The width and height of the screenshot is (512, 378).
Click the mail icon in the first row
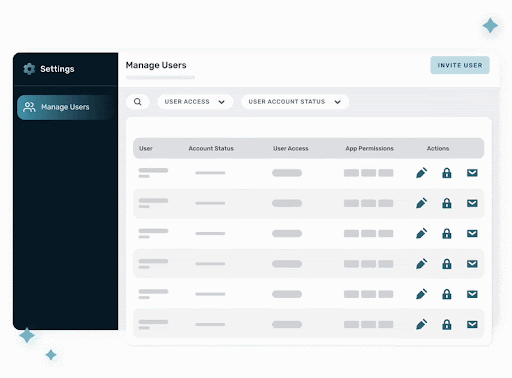[472, 173]
